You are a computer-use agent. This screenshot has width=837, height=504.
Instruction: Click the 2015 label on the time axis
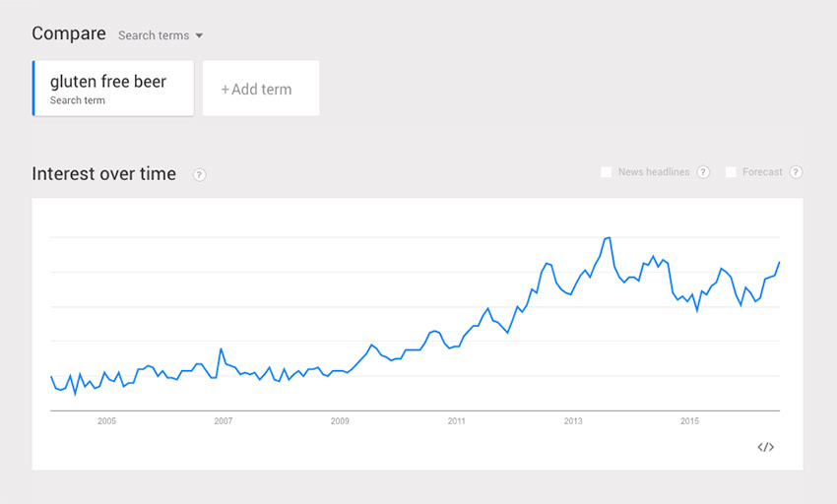(689, 421)
